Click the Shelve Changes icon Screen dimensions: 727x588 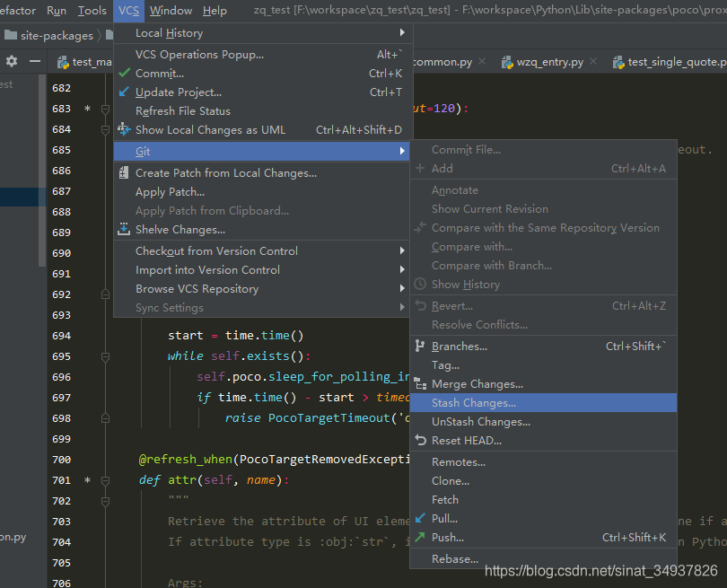point(124,229)
